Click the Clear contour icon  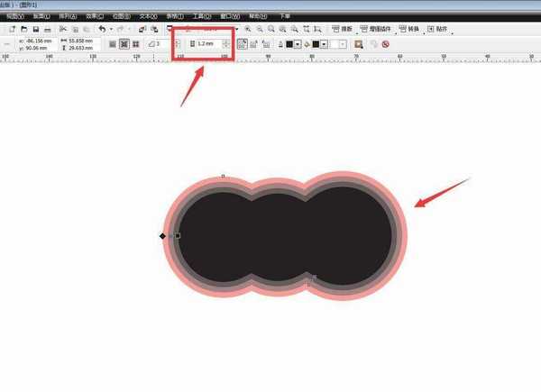[385, 44]
